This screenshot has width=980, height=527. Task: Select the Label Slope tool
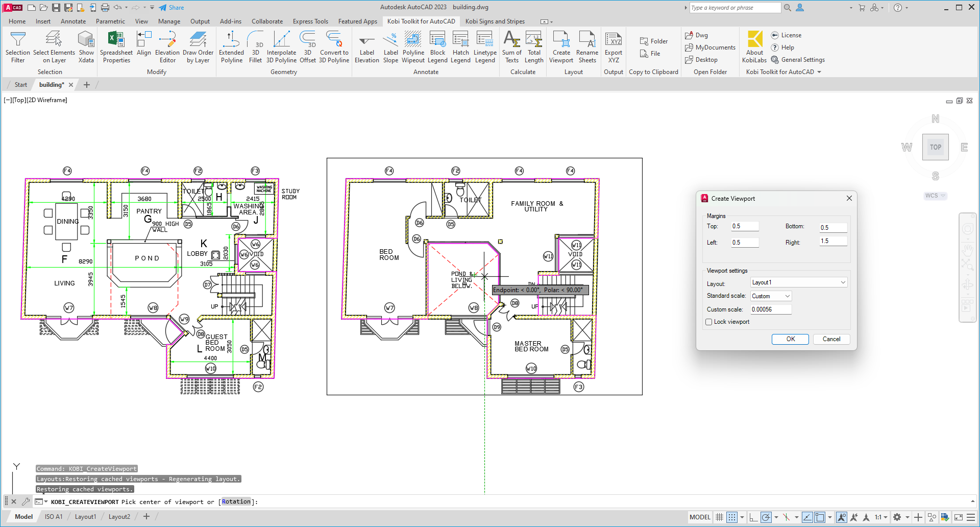(390, 47)
